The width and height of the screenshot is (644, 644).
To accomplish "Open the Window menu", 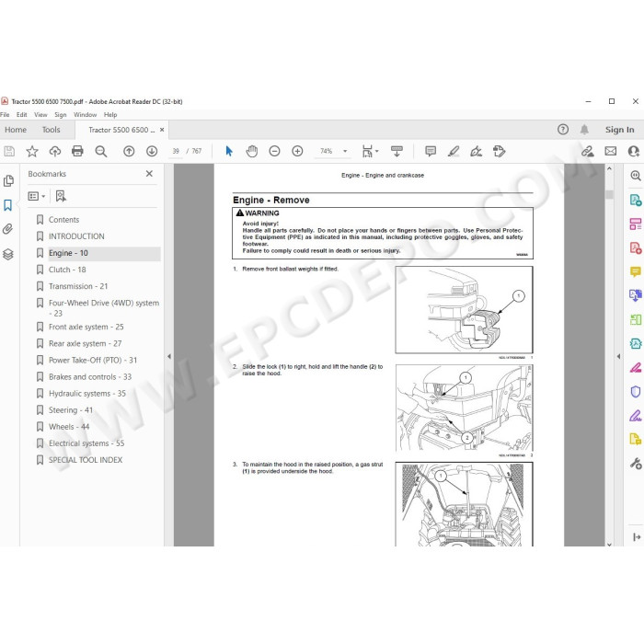I will pos(85,115).
